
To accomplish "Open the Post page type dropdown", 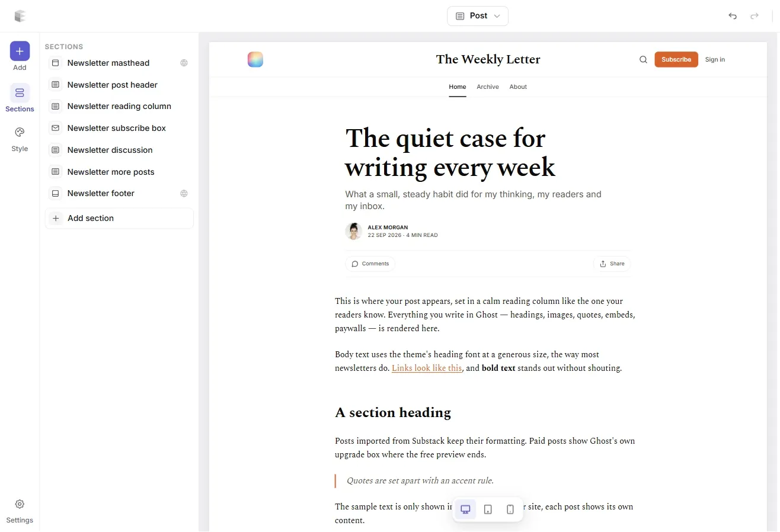I will click(x=478, y=16).
